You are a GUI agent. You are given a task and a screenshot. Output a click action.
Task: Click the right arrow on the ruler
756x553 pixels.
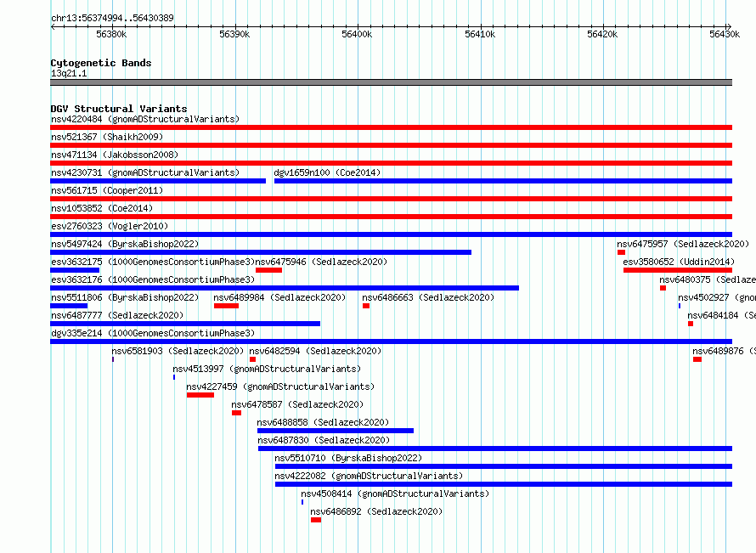point(729,27)
